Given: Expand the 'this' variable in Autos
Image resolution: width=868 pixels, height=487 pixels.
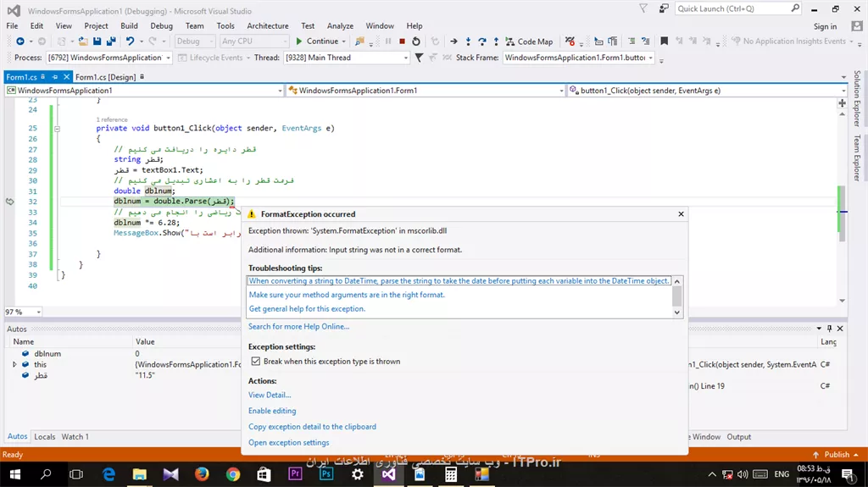Looking at the screenshot, I should [x=14, y=365].
